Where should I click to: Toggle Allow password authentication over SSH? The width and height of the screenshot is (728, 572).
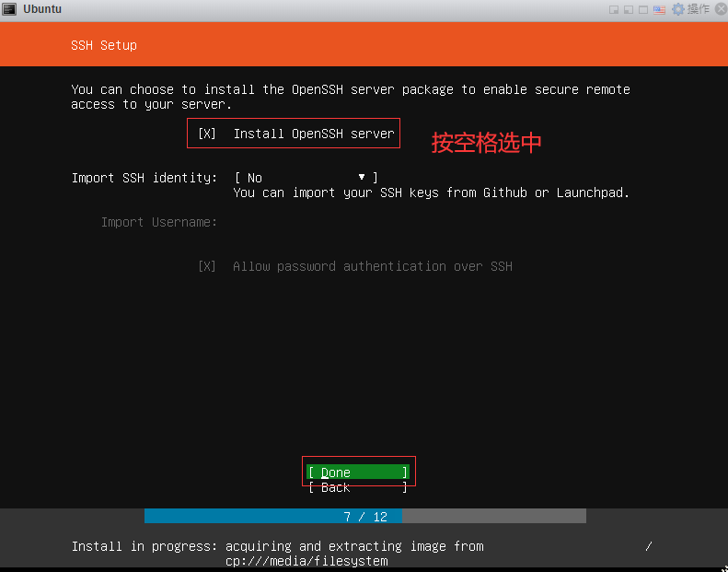(207, 266)
